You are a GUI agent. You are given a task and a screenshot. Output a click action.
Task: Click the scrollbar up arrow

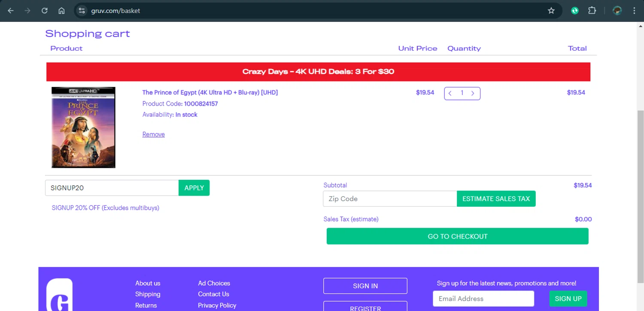640,26
